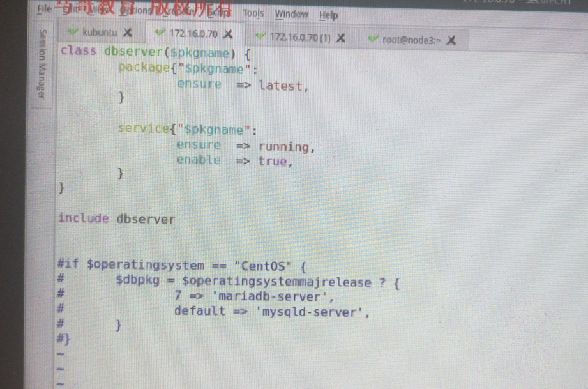Open the Session Manager side panel
588x389 pixels.
point(42,64)
